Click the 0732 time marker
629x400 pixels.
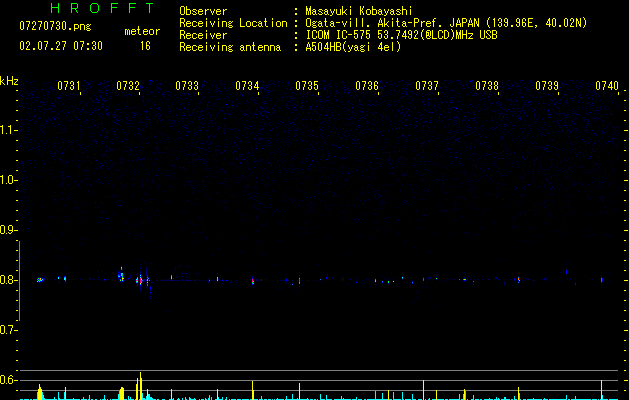[128, 85]
